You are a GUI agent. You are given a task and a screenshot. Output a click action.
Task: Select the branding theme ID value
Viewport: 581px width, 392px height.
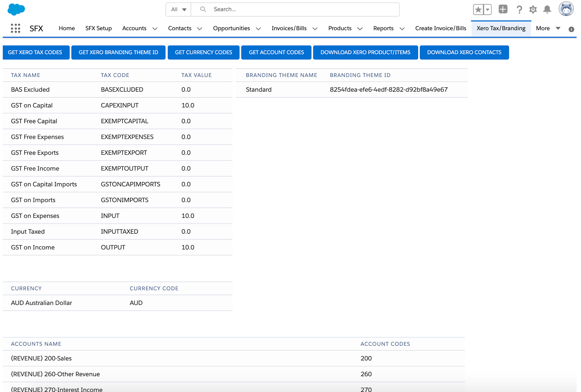(x=389, y=90)
